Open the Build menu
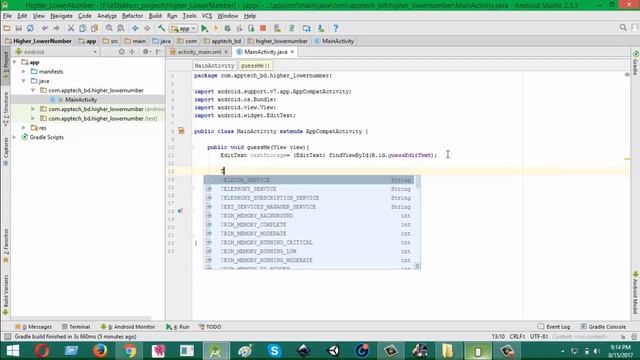640x360 pixels. [x=155, y=16]
